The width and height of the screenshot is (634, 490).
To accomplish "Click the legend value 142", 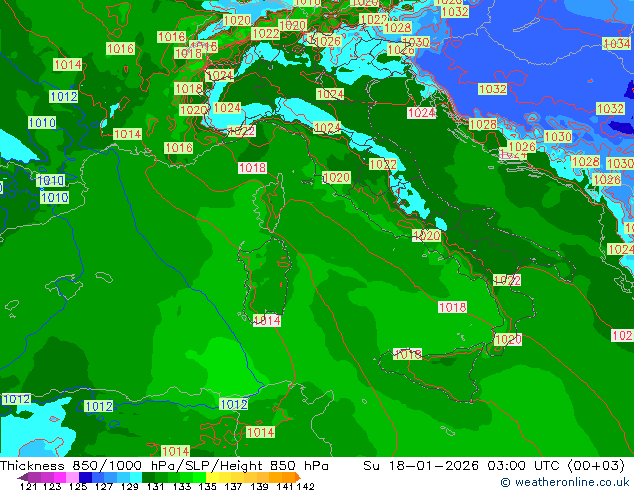I will pos(305,486).
